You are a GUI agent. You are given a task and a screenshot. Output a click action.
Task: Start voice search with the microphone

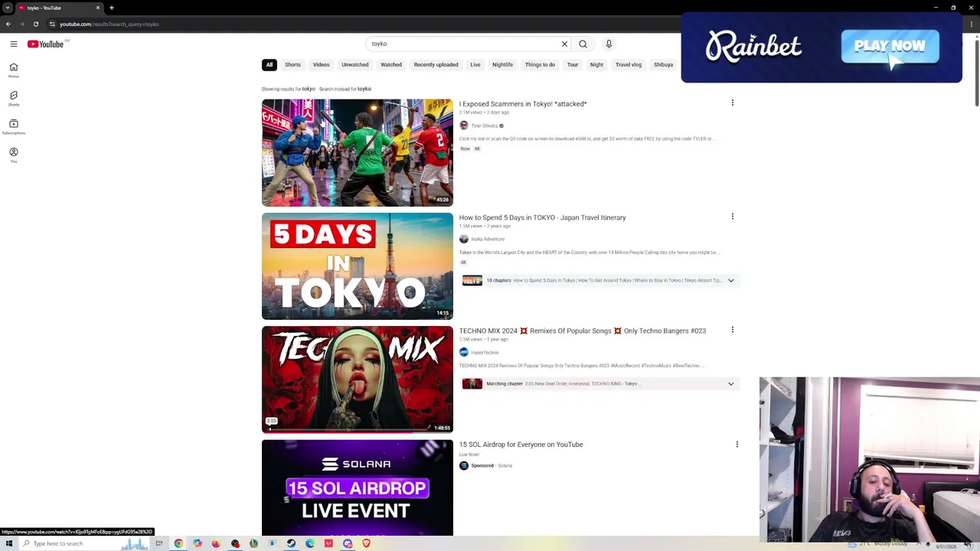[609, 44]
